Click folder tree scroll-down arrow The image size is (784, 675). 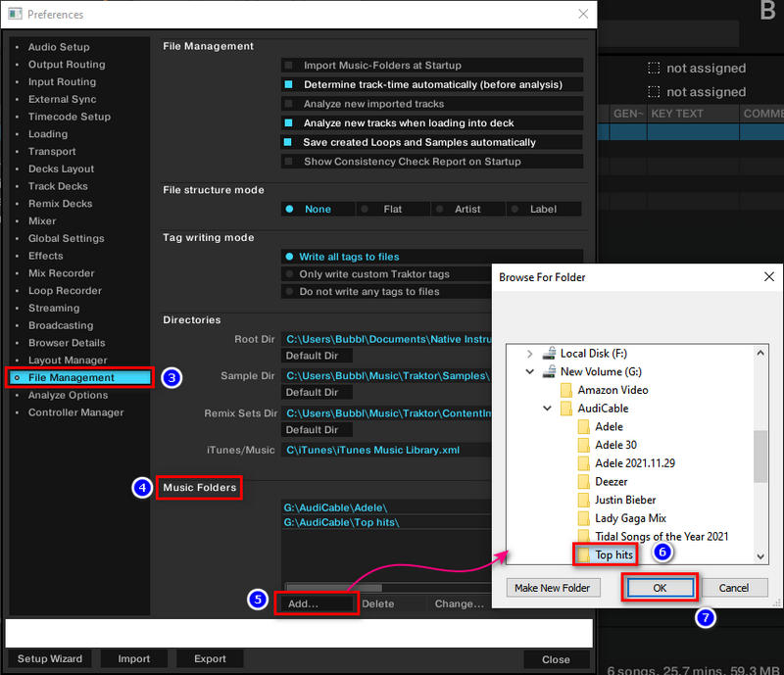760,556
